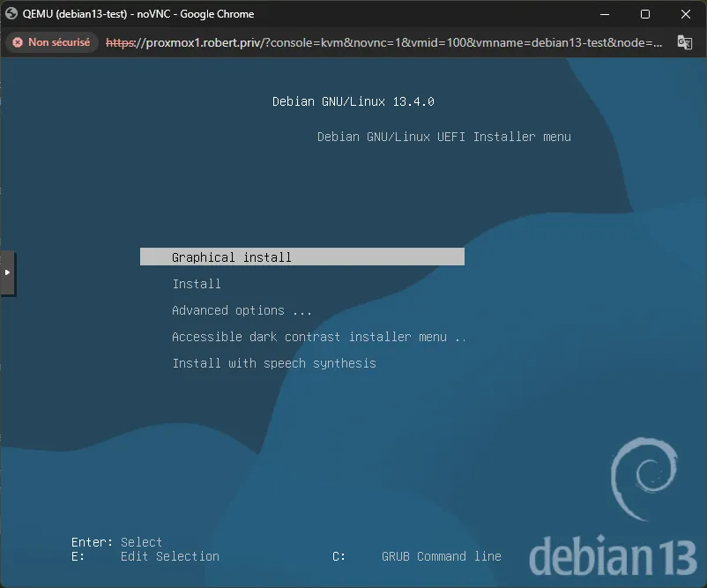The width and height of the screenshot is (707, 588).
Task: Open the Google Translate icon in address bar
Action: (687, 41)
